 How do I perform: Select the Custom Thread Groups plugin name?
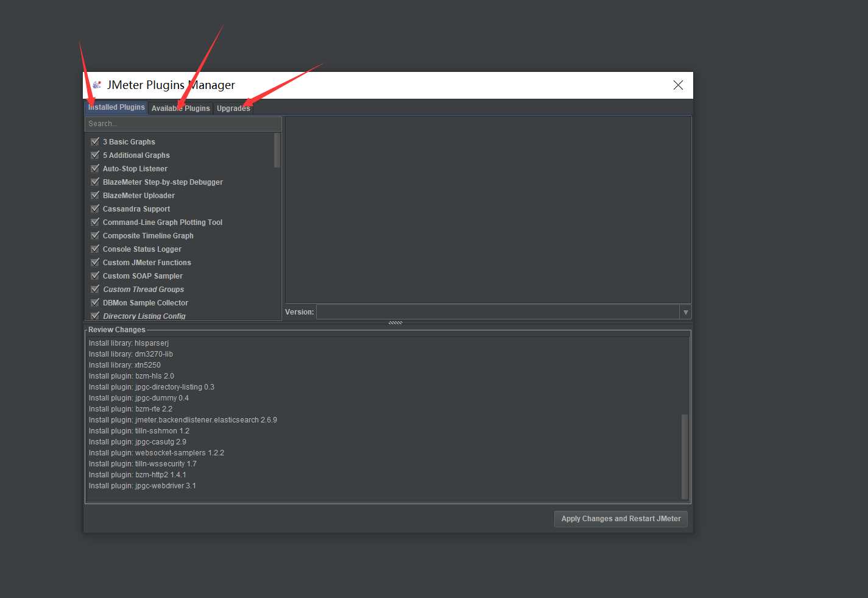[144, 290]
